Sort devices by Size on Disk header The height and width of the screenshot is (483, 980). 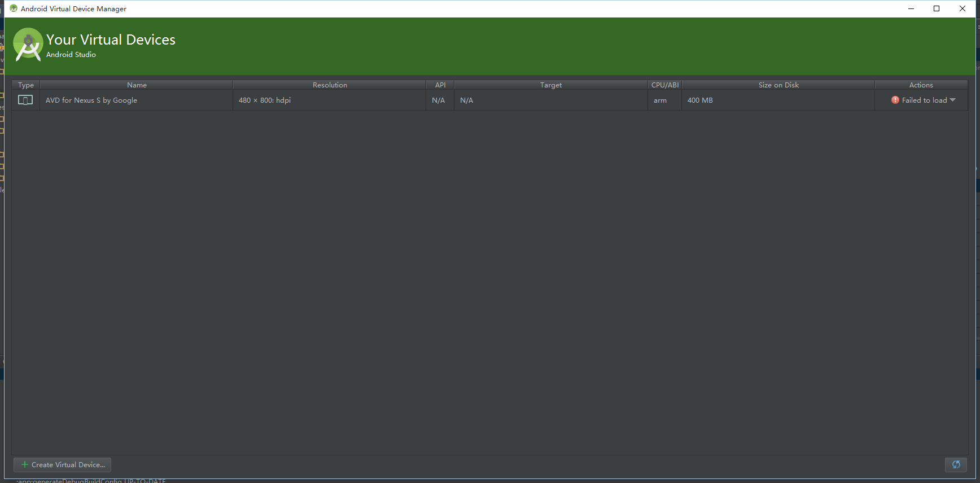click(x=778, y=85)
